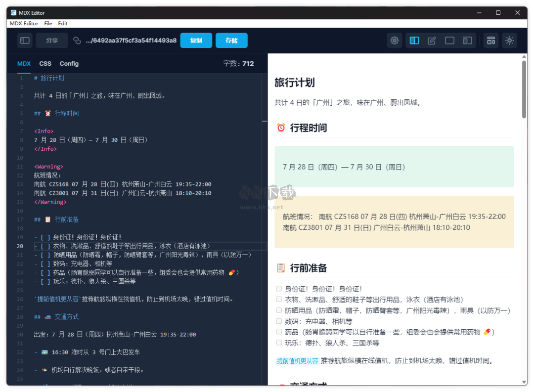Image resolution: width=534 pixels, height=392 pixels.
Task: Click the preview pane vertical scrollbar thumb
Action: [524, 89]
